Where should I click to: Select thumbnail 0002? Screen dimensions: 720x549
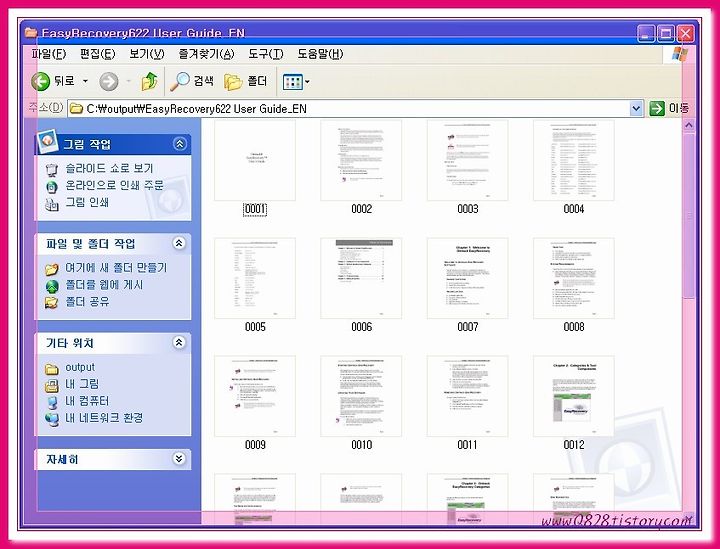[x=361, y=160]
